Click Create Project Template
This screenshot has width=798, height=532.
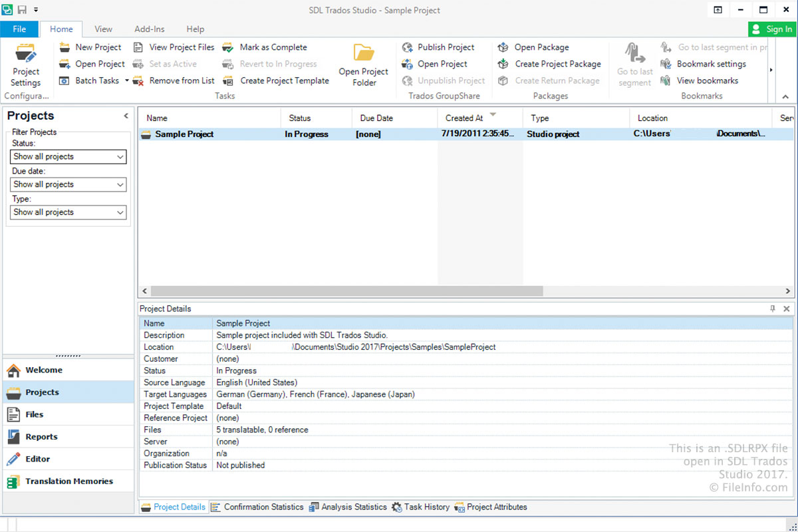(x=275, y=80)
